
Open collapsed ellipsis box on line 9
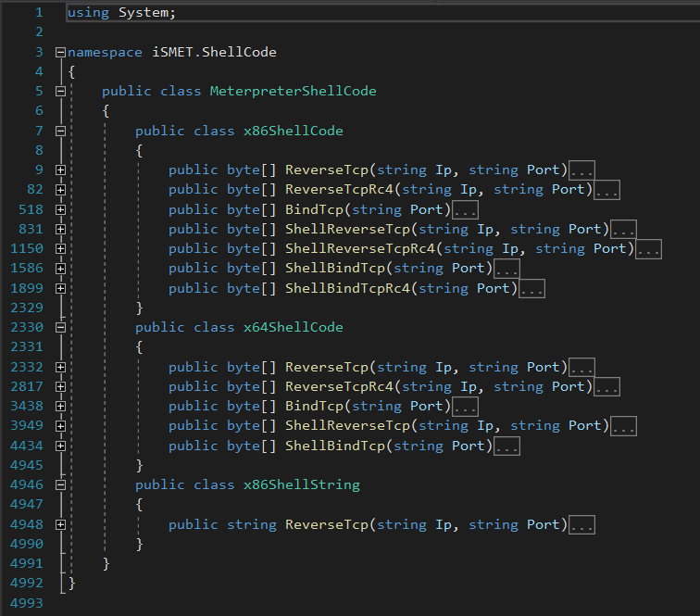tap(581, 170)
